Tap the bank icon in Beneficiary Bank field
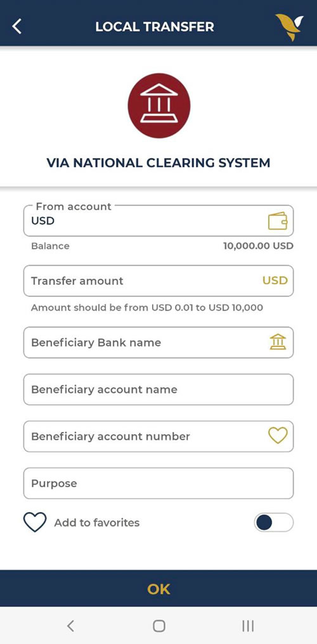The width and height of the screenshot is (317, 644). [278, 342]
